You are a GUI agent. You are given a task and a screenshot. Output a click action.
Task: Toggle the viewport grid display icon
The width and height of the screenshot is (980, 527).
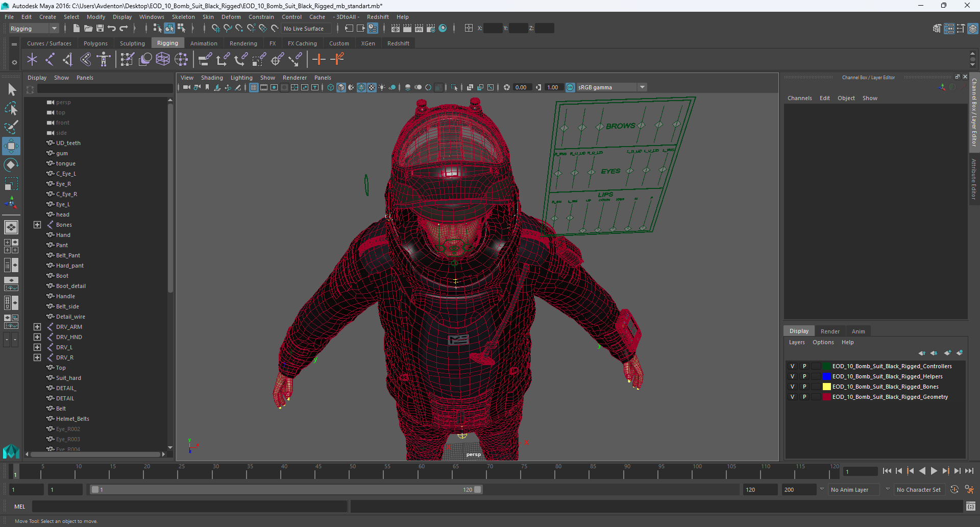[x=254, y=87]
